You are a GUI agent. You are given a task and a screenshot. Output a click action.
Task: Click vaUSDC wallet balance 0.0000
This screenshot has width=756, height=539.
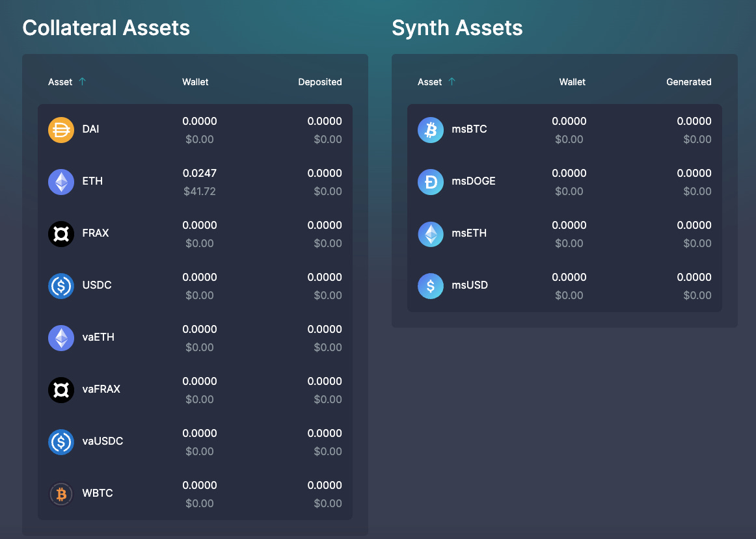pyautogui.click(x=200, y=433)
